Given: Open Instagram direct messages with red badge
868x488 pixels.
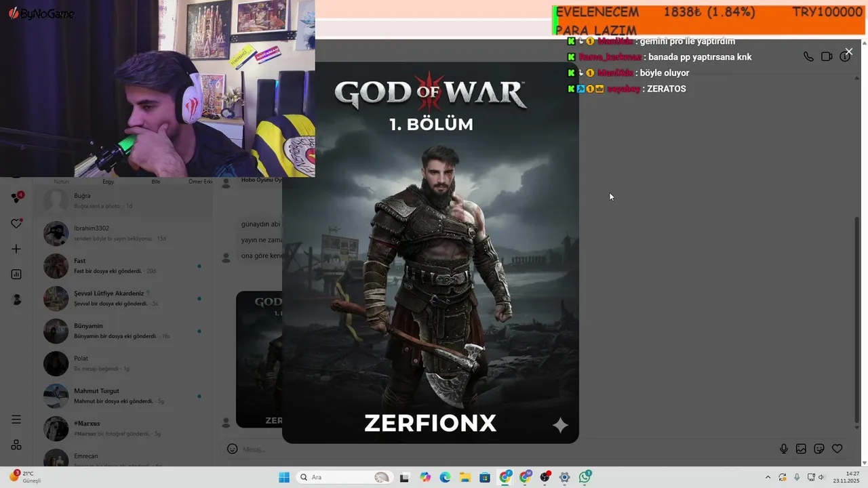Looking at the screenshot, I should point(17,198).
